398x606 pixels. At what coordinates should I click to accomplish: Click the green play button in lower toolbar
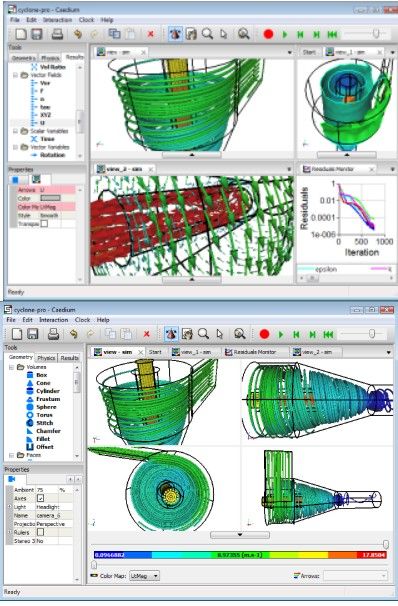tap(281, 334)
